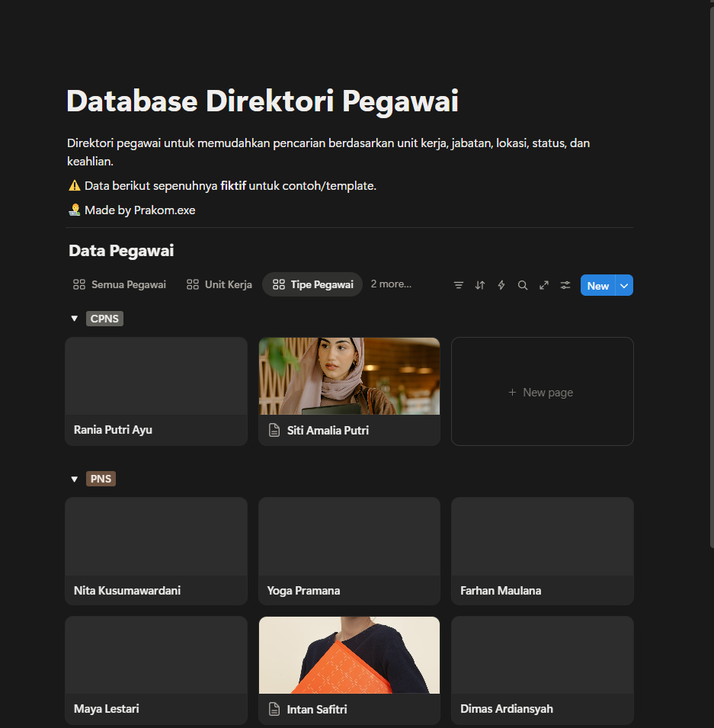The image size is (714, 728).
Task: Open database in full page expand icon
Action: point(544,285)
